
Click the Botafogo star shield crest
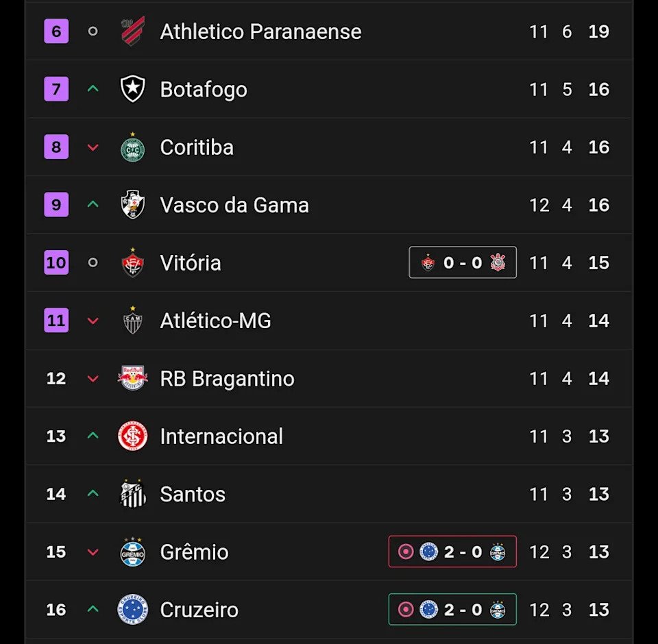click(132, 89)
